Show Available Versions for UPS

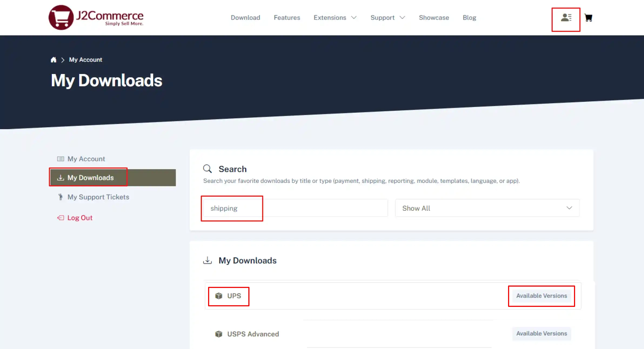click(542, 296)
